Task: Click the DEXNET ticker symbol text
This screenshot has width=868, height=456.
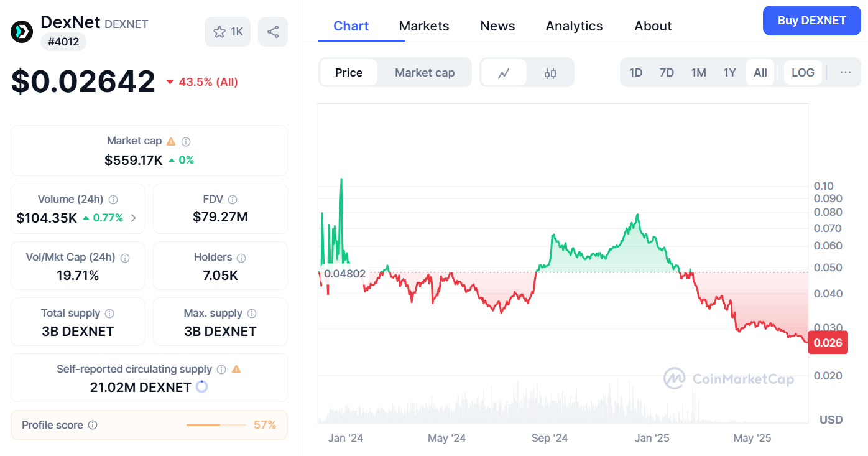Action: pos(126,24)
